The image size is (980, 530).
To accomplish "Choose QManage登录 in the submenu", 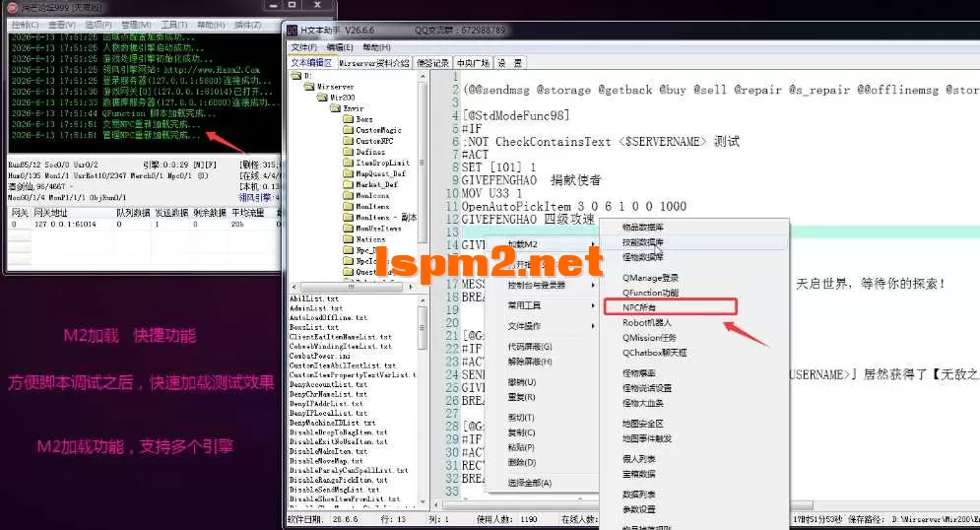I will pyautogui.click(x=650, y=278).
